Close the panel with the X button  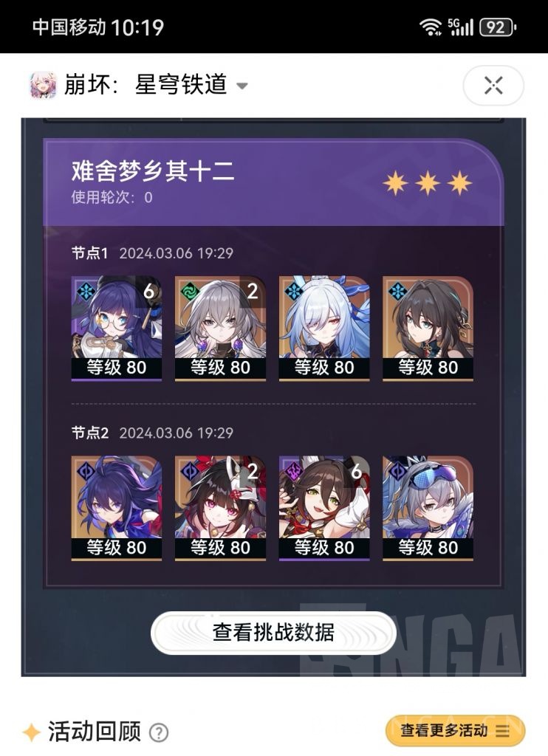(x=493, y=86)
